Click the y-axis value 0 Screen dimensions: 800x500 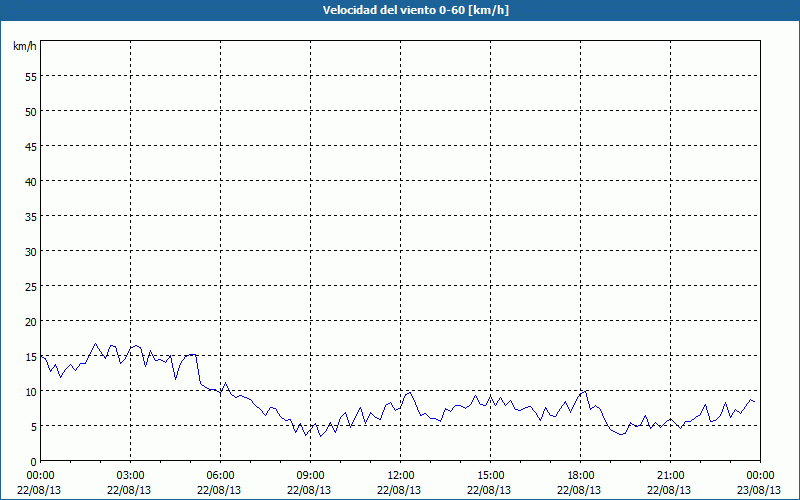[34, 462]
